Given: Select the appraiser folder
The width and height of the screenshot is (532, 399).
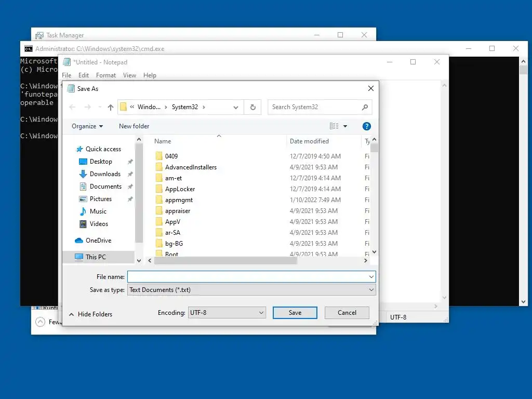Looking at the screenshot, I should click(178, 211).
